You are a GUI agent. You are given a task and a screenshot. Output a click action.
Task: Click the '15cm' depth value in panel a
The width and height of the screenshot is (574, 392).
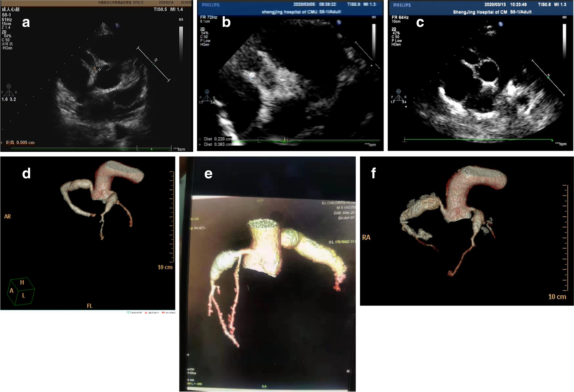[6, 24]
